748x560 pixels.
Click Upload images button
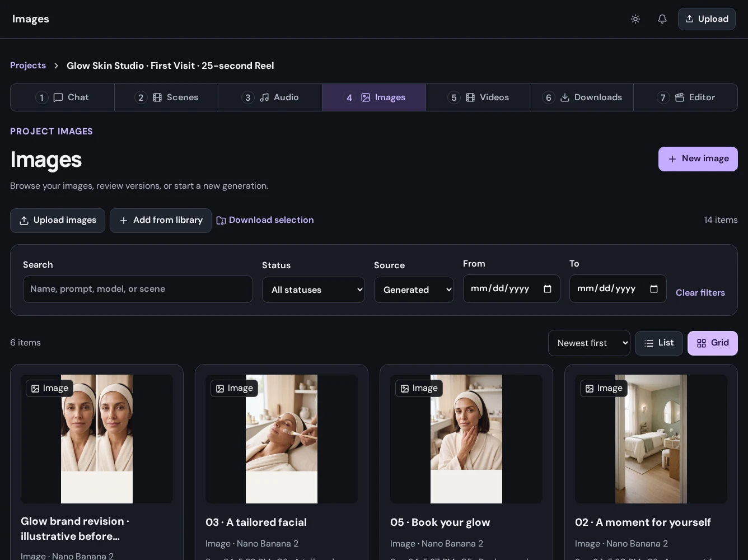click(x=58, y=221)
